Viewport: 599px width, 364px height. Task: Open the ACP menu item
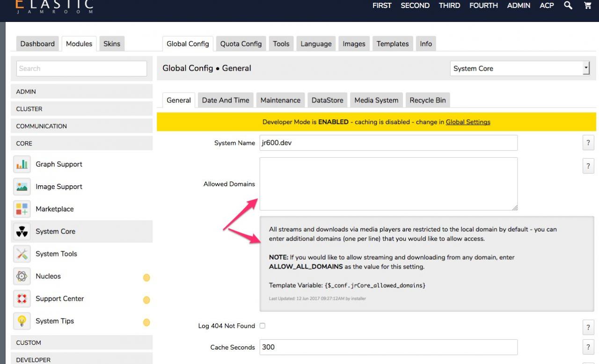tap(547, 6)
